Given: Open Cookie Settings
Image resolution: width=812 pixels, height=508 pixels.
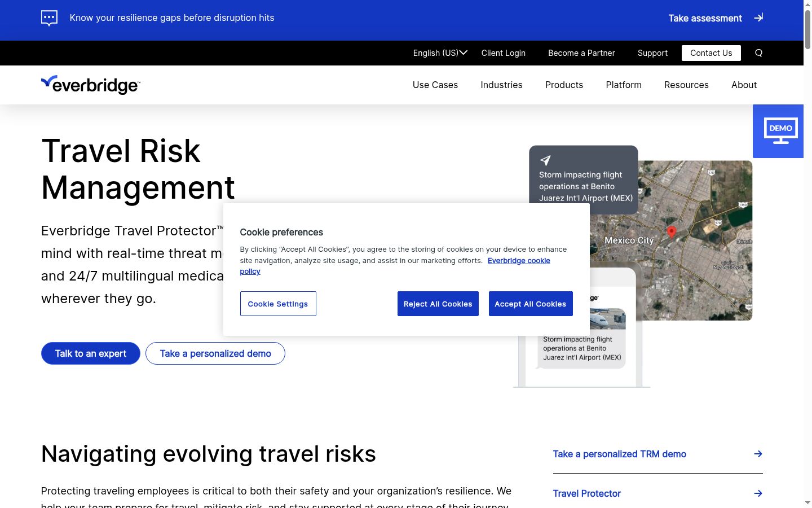Looking at the screenshot, I should 278,304.
